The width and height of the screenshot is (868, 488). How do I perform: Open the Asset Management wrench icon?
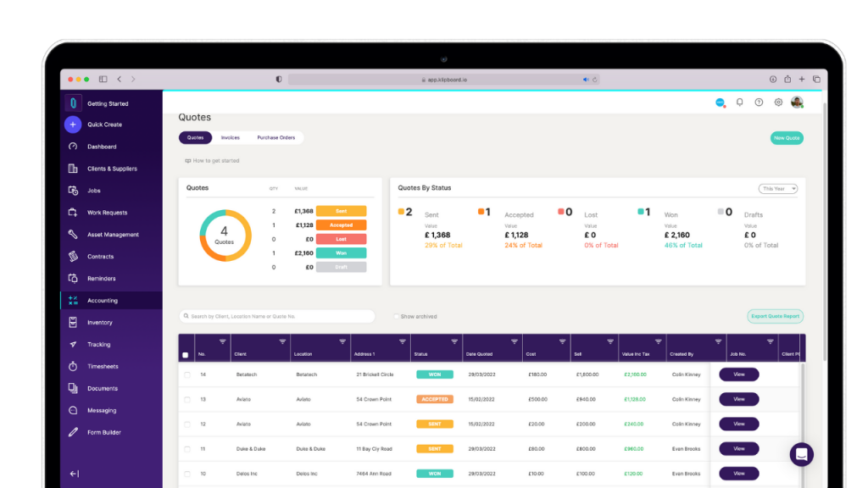click(73, 235)
